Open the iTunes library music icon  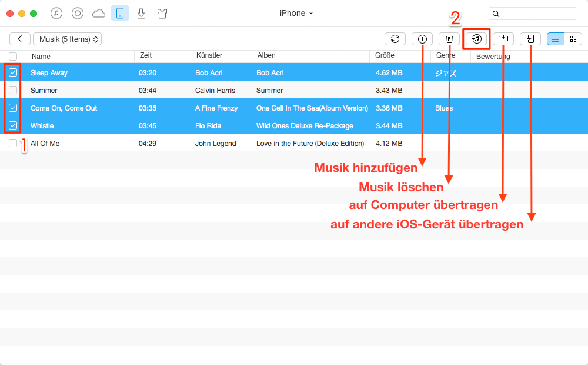(x=56, y=14)
